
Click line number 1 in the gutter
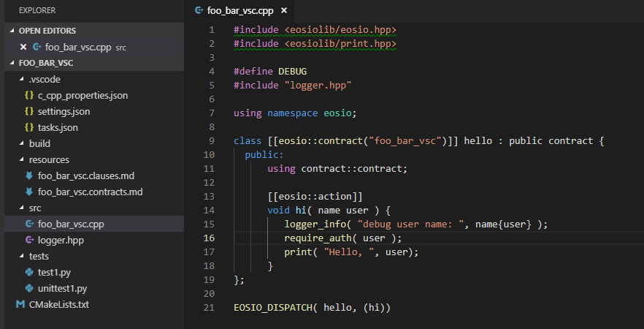[212, 29]
